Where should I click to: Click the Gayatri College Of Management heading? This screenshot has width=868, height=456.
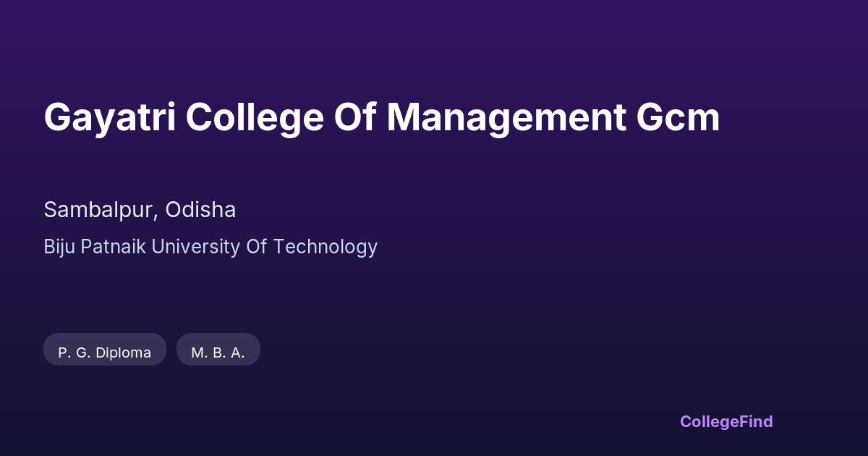coord(382,118)
